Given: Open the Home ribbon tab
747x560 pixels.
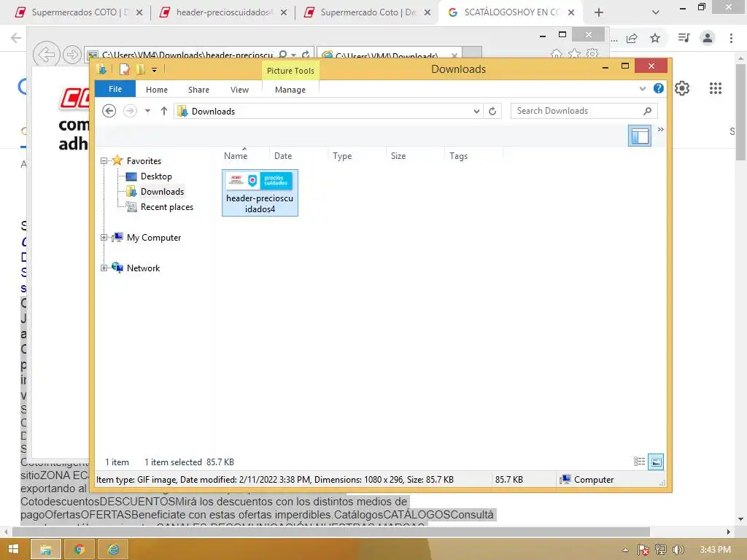Looking at the screenshot, I should (x=157, y=90).
